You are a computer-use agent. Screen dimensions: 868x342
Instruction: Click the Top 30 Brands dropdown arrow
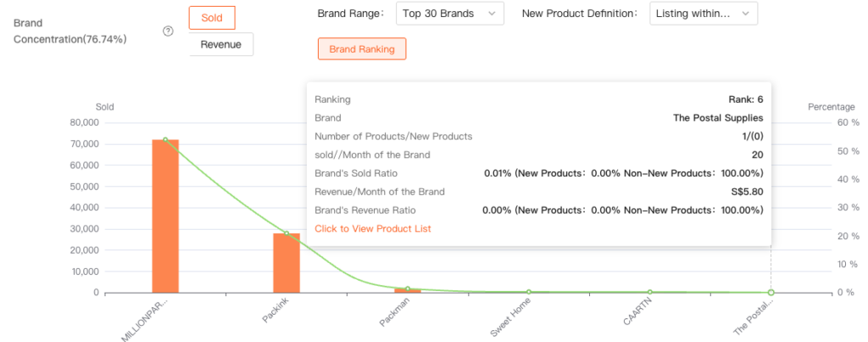492,14
